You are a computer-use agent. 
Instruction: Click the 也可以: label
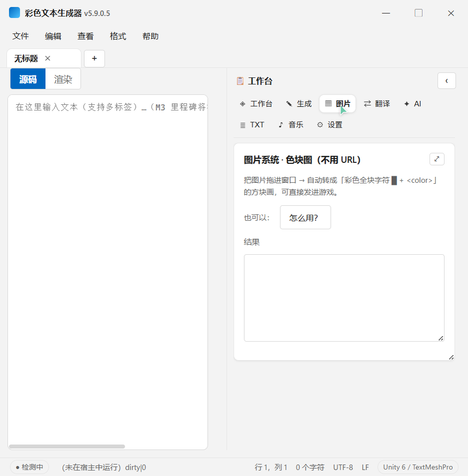pyautogui.click(x=256, y=218)
